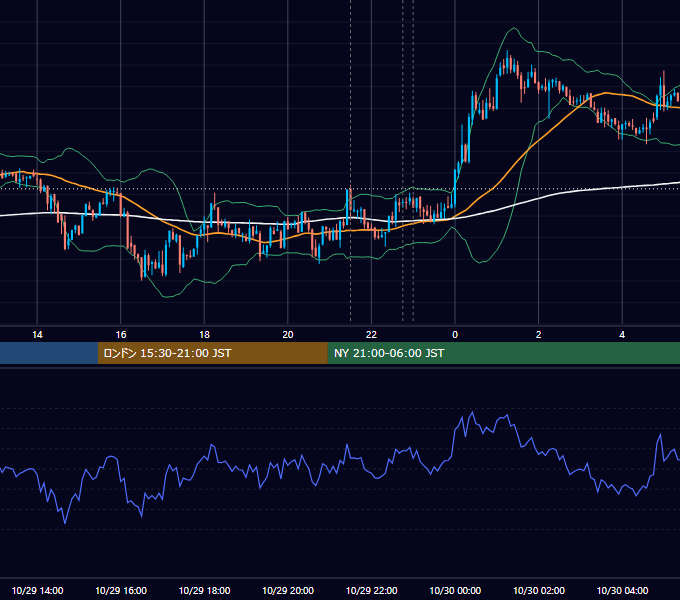The image size is (680, 600).
Task: Click the 16 hour label on the axis
Action: [x=121, y=335]
